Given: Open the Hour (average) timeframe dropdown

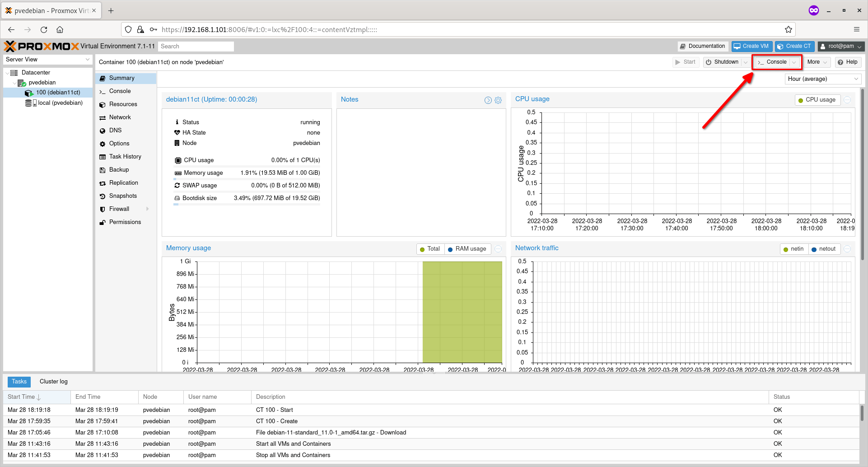Looking at the screenshot, I should (823, 79).
